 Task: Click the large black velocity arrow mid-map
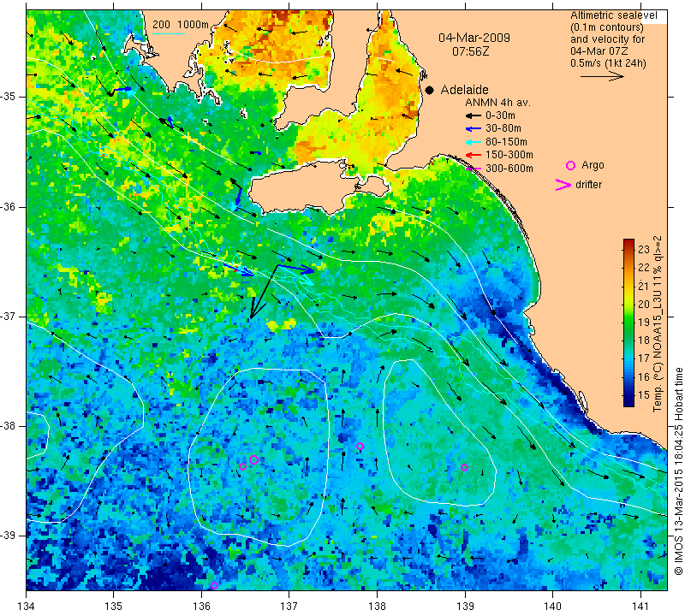tap(264, 291)
